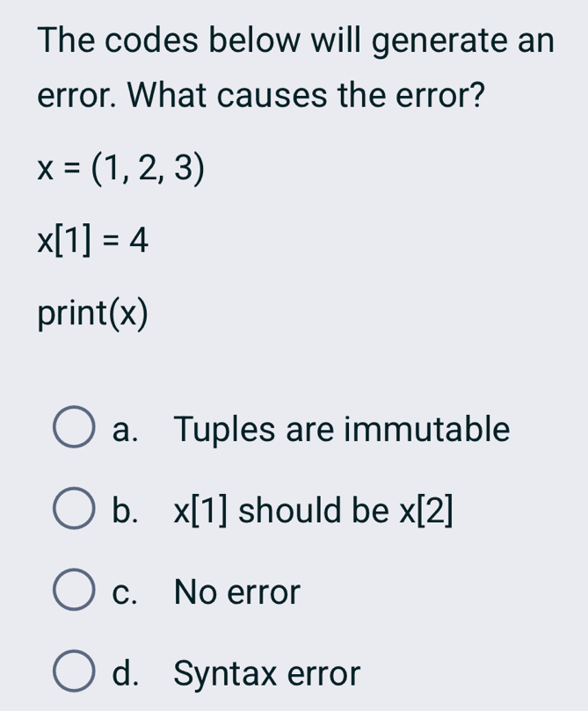This screenshot has width=588, height=711.
Task: Click the letter 'b.' next to its circle
Action: [126, 511]
